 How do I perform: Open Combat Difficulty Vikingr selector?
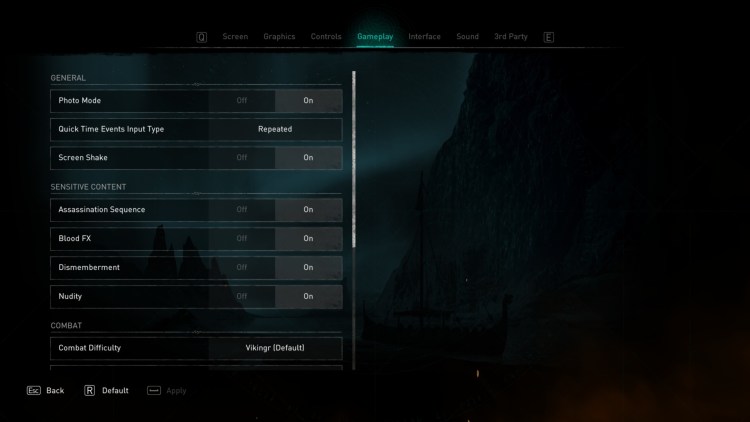tap(275, 348)
